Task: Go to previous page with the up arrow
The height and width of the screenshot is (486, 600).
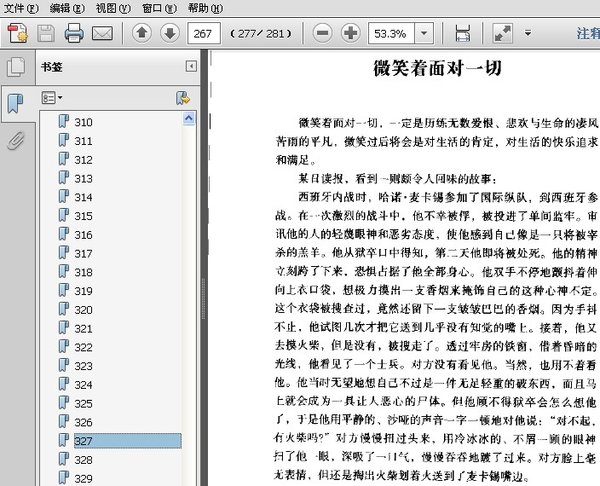Action: (142, 33)
